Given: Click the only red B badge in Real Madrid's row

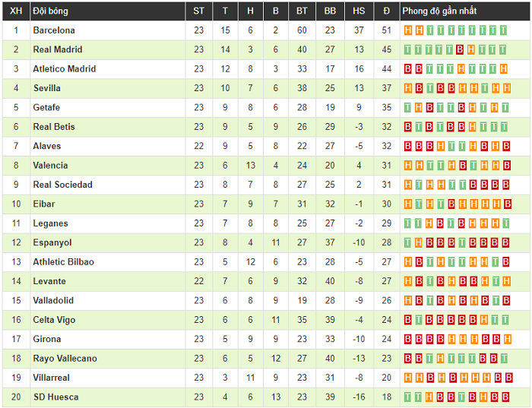Looking at the screenshot, I should (460, 50).
